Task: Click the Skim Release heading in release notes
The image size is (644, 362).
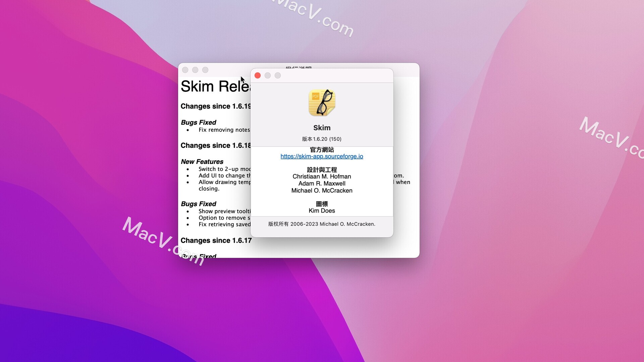Action: [x=215, y=86]
